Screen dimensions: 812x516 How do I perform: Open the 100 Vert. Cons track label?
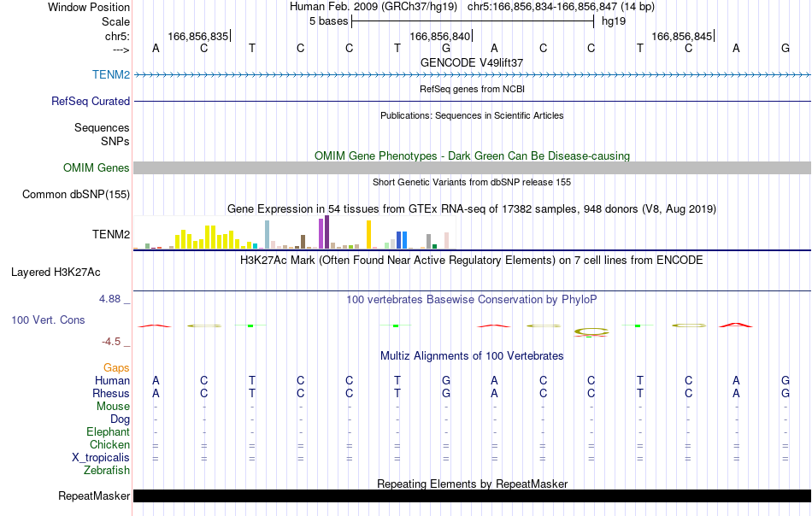pos(48,320)
